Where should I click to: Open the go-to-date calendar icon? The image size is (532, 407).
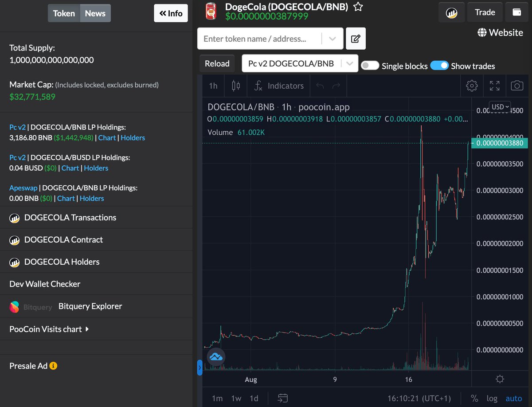click(x=283, y=398)
